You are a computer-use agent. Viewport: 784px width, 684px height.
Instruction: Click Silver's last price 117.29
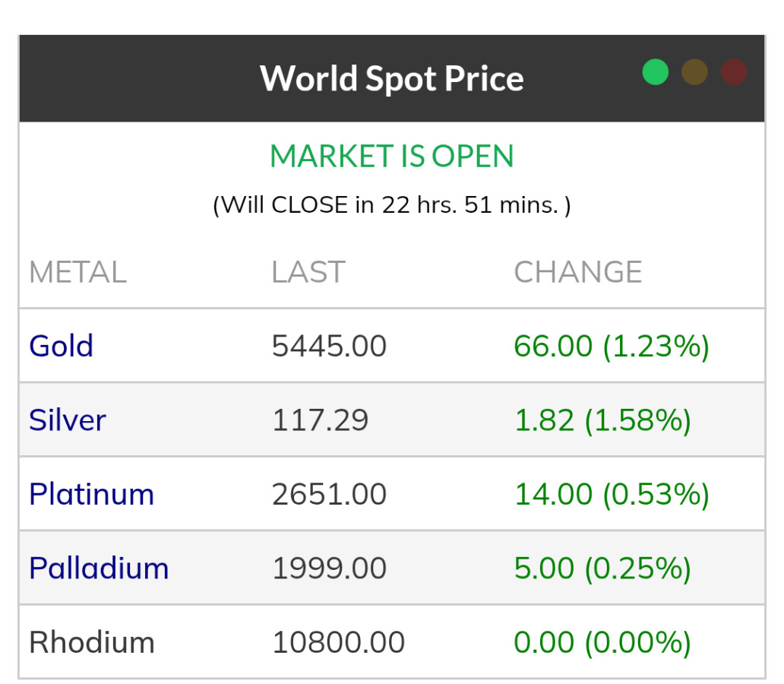tap(320, 420)
